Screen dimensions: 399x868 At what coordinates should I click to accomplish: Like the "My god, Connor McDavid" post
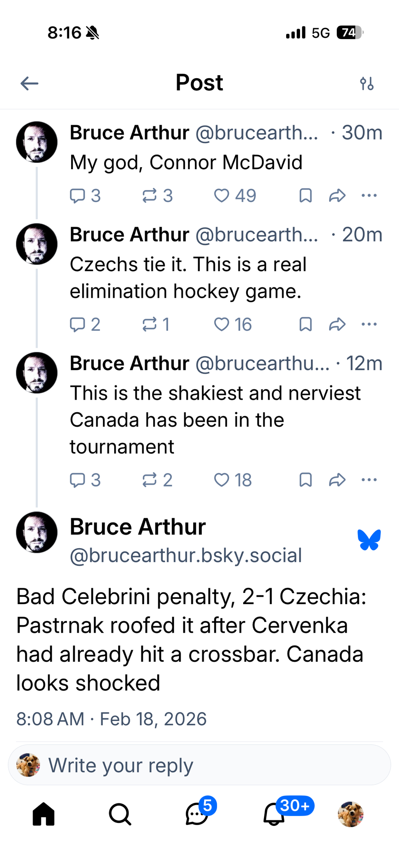pos(221,196)
